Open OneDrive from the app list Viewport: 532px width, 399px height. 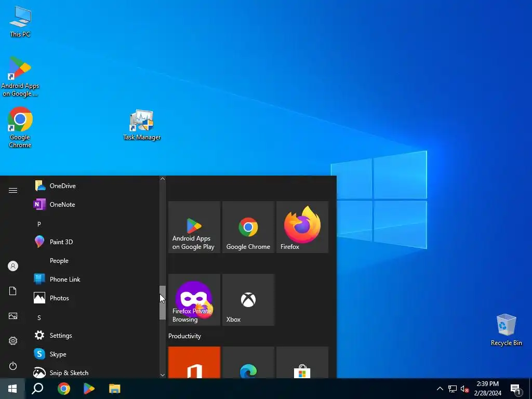click(x=95, y=185)
